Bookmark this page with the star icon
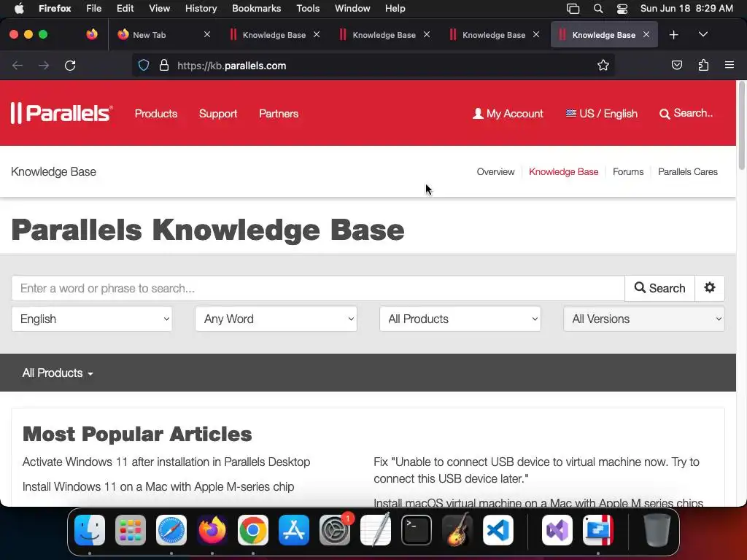 tap(603, 66)
